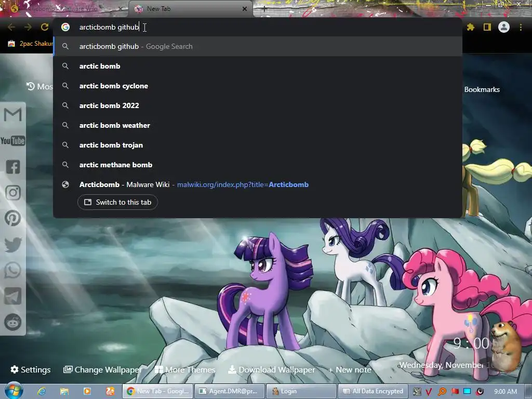
Task: Click the 9:00 clock on the wallpaper
Action: pyautogui.click(x=471, y=343)
